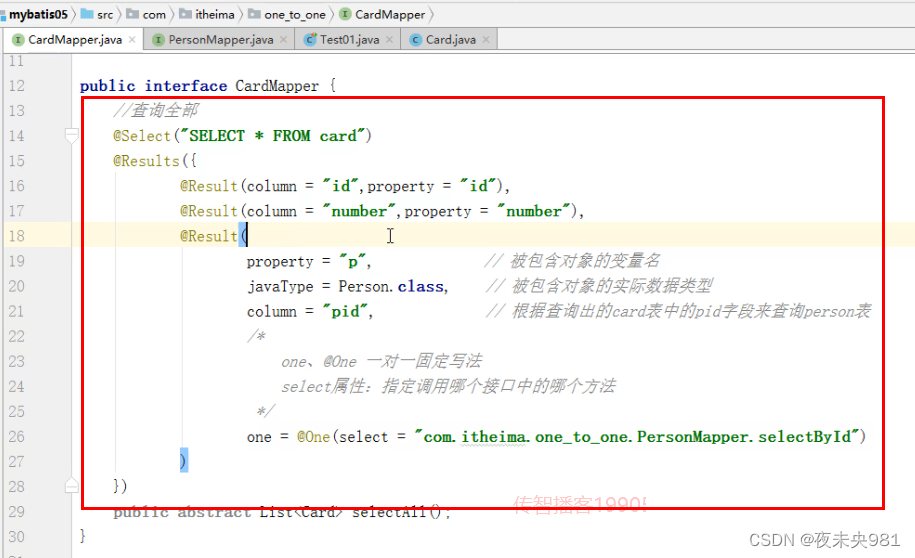Click the "number" column string on line 17
This screenshot has height=558, width=915.
[359, 211]
